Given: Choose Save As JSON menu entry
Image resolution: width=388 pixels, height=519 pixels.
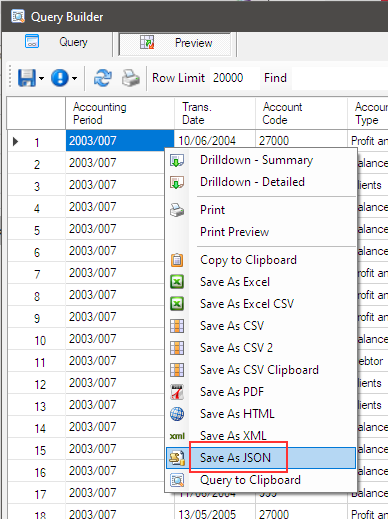Looking at the screenshot, I should (261, 458).
